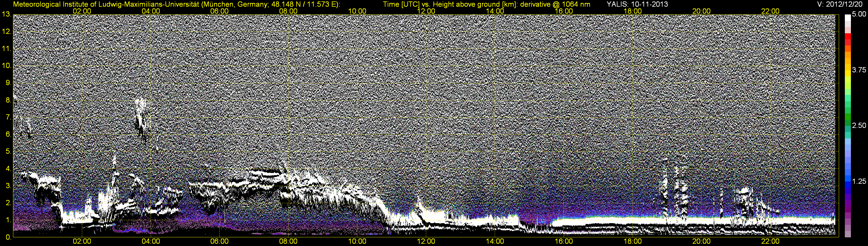This screenshot has height=246, width=868.
Task: Click the 'YALIS: 10-11-2013' date label
Action: click(x=637, y=4)
